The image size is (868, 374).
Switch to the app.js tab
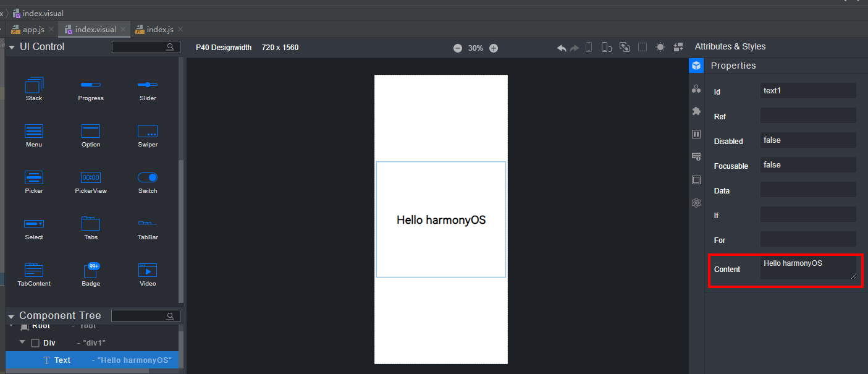click(x=33, y=29)
